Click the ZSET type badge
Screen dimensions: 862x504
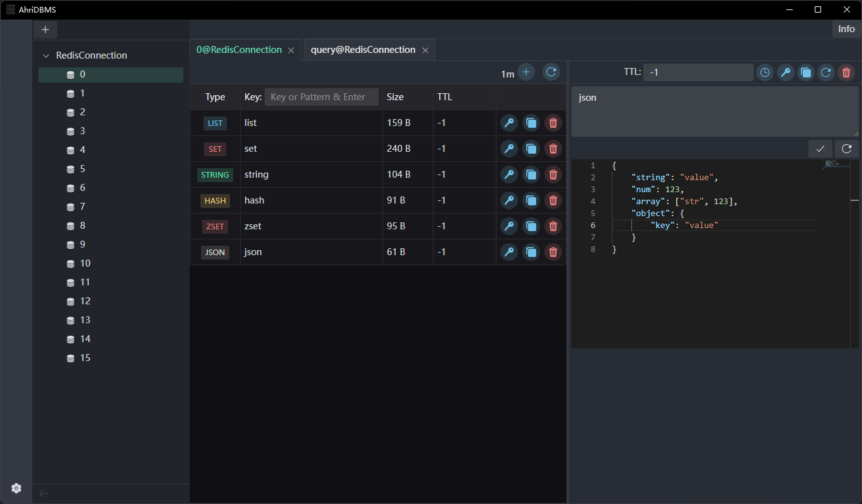pyautogui.click(x=215, y=226)
